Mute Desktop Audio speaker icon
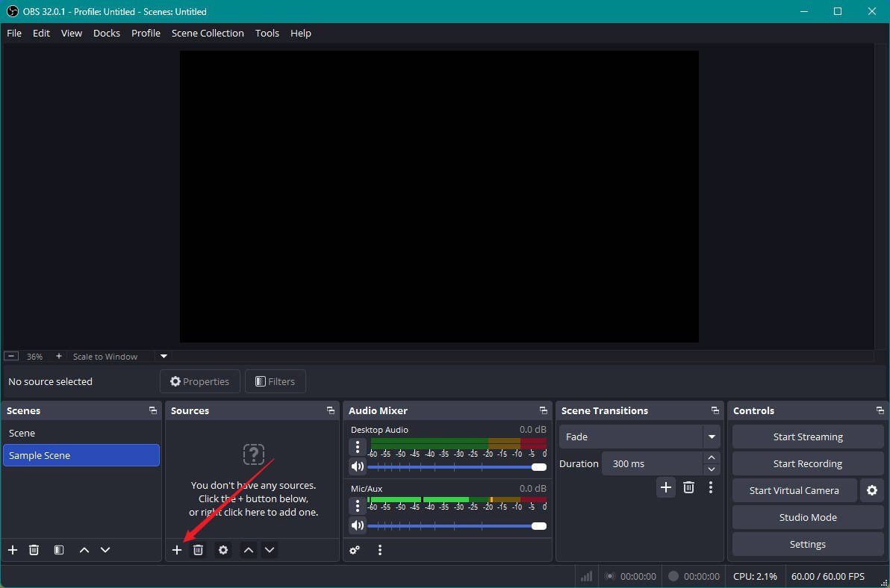Image resolution: width=890 pixels, height=588 pixels. [x=358, y=466]
